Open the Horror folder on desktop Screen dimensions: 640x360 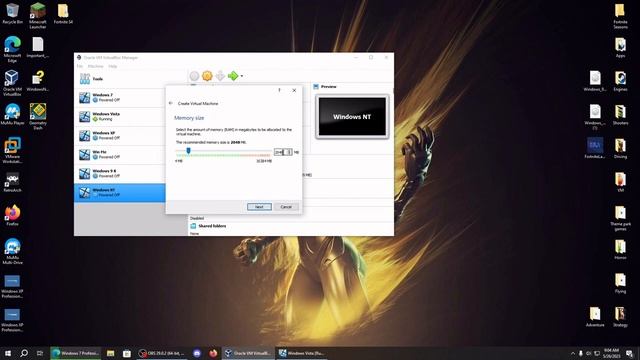click(x=620, y=250)
